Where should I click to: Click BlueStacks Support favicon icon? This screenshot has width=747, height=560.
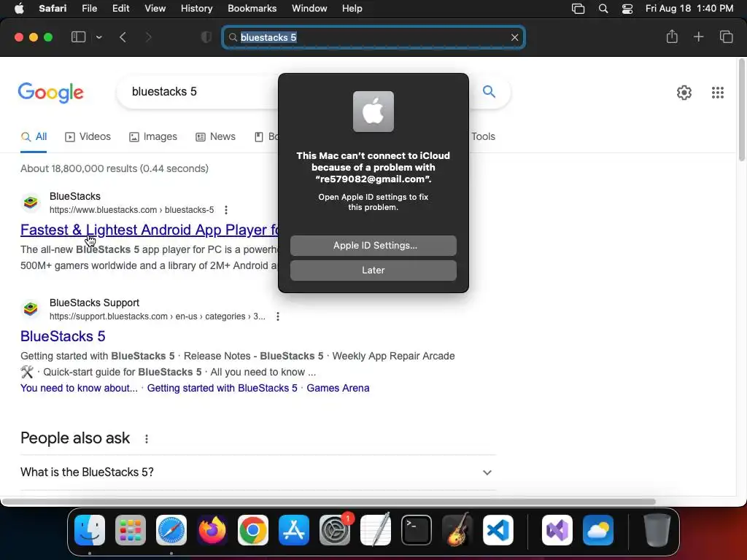click(31, 309)
